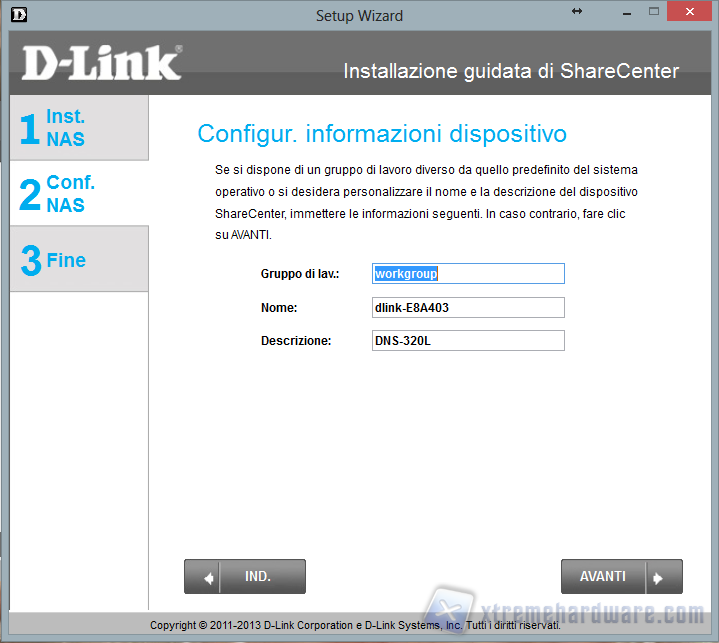Click the left arrow icon on IND. button

tap(209, 577)
